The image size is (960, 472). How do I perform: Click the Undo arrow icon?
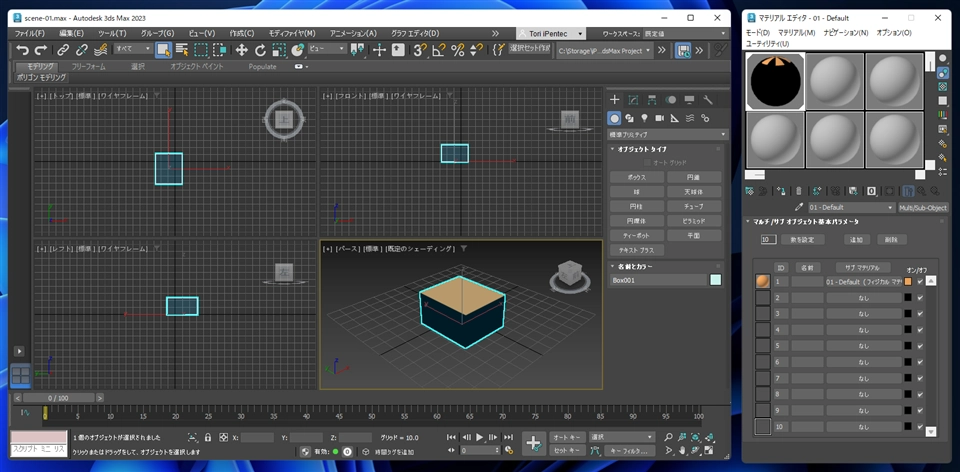pyautogui.click(x=23, y=50)
